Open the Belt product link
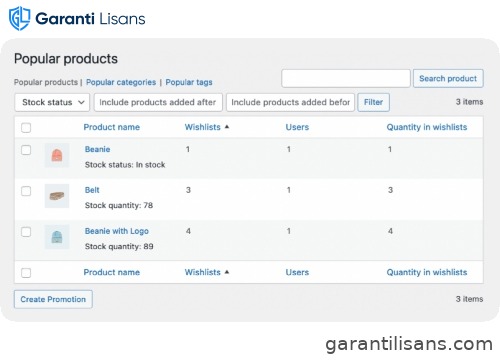The height and width of the screenshot is (360, 500). pos(92,190)
